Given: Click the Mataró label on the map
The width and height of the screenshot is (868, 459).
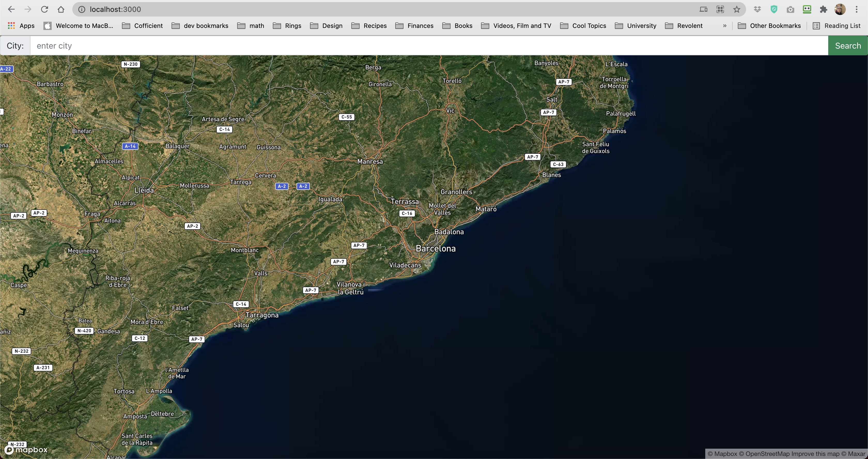Looking at the screenshot, I should (x=486, y=209).
